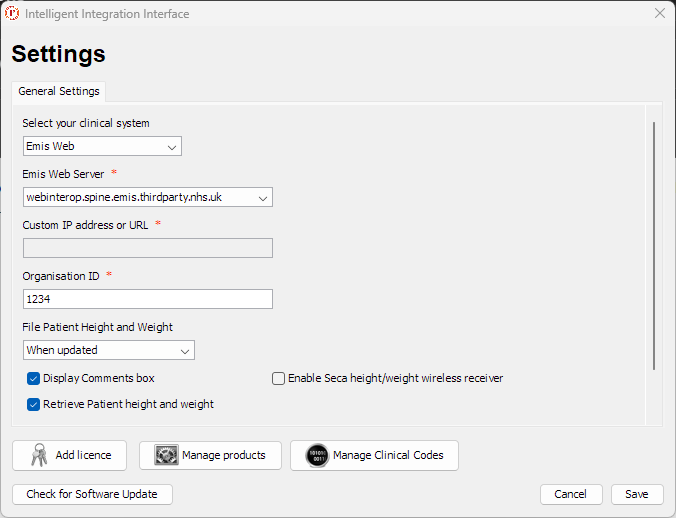Close the Settings window
Image resolution: width=676 pixels, height=518 pixels.
coord(659,14)
